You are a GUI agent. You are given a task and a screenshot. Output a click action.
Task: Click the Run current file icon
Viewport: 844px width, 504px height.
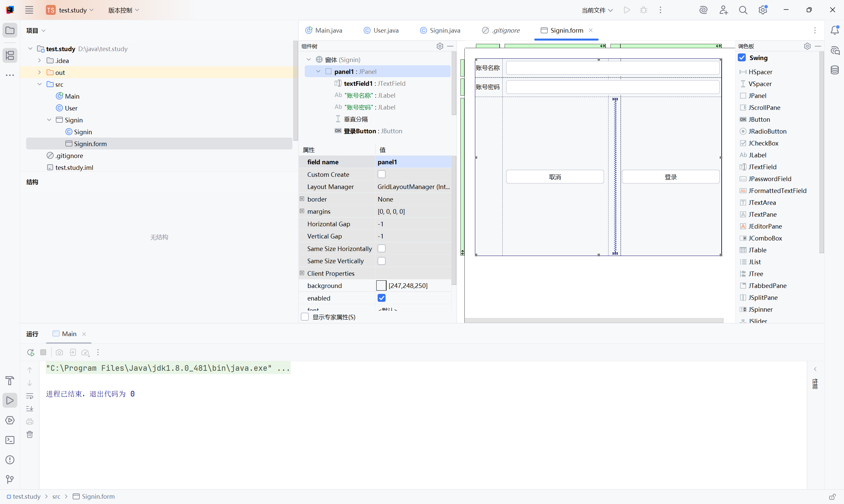[x=627, y=10]
